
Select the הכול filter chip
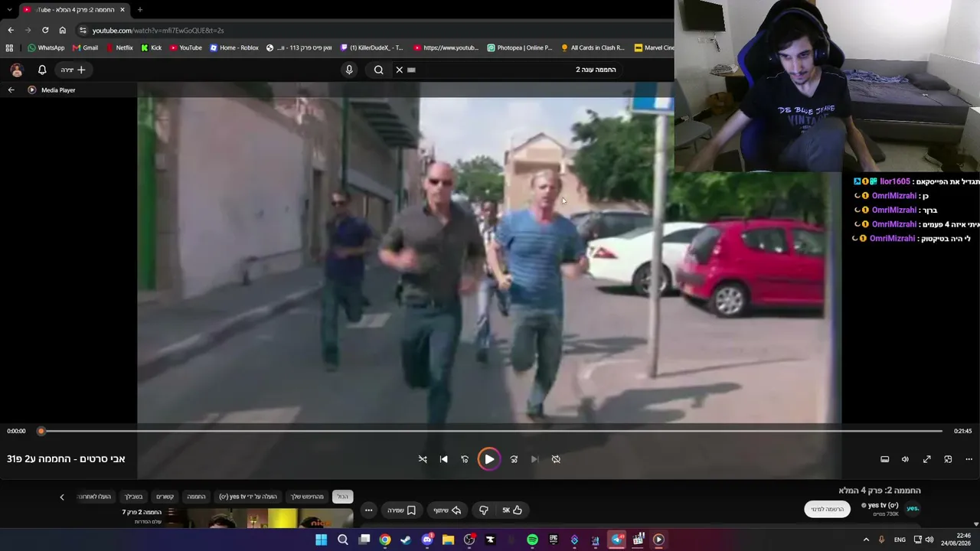[342, 497]
